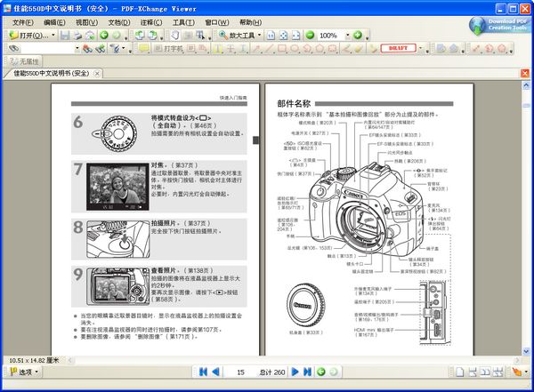Select the Hand tool in toolbar
This screenshot has height=392, width=534.
coord(175,35)
